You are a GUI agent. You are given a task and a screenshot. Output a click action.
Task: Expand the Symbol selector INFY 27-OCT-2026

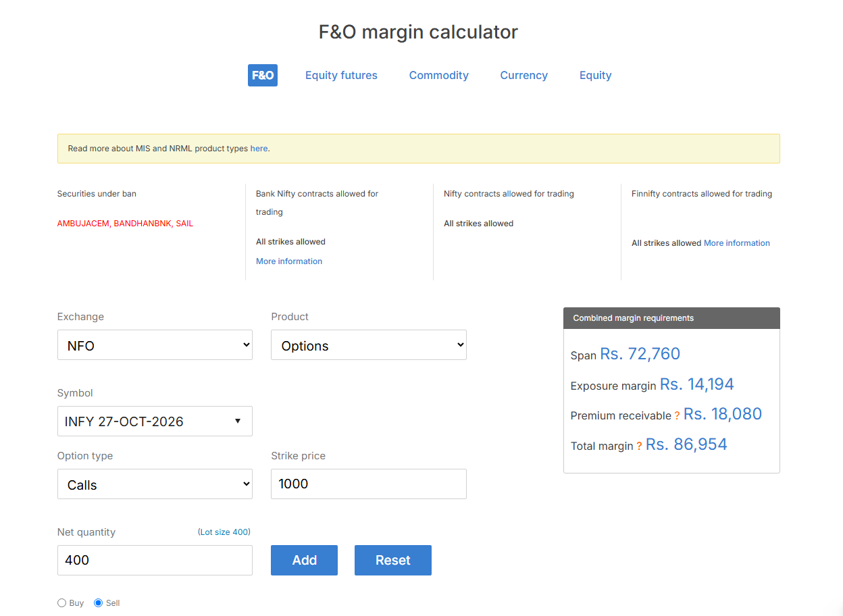coord(155,421)
